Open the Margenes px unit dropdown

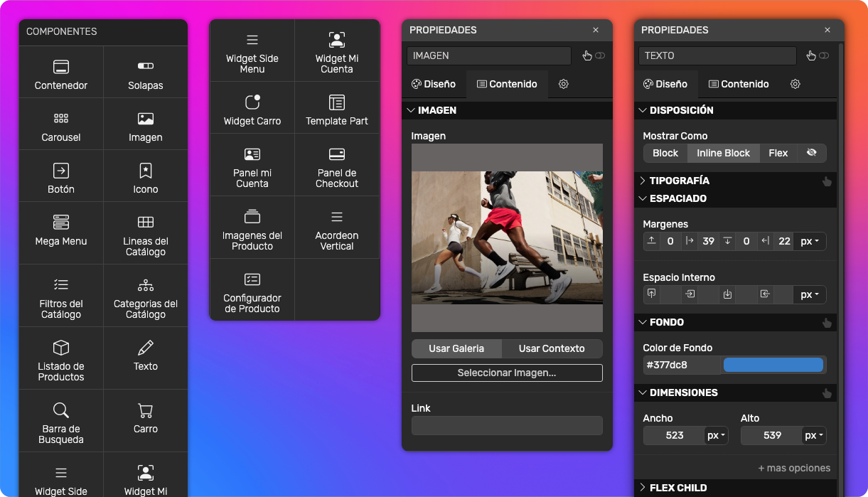pyautogui.click(x=810, y=241)
